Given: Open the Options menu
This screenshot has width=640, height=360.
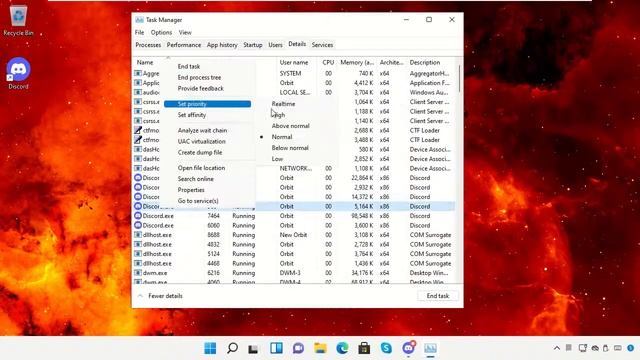Looking at the screenshot, I should point(161,32).
